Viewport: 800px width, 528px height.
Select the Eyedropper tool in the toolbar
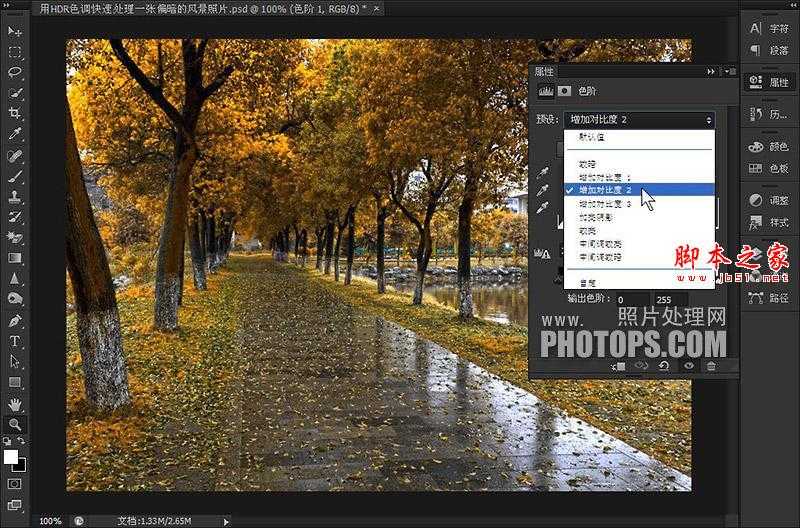[14, 134]
